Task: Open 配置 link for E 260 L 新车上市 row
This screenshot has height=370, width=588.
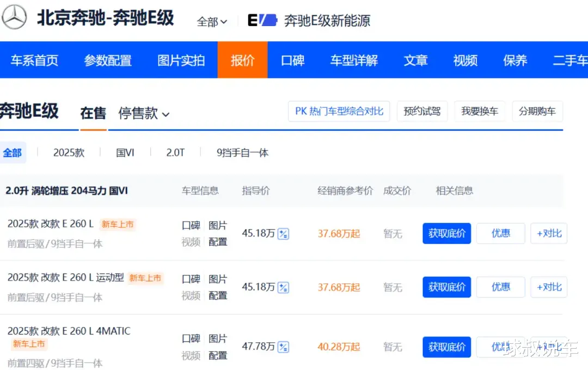Action: 218,242
